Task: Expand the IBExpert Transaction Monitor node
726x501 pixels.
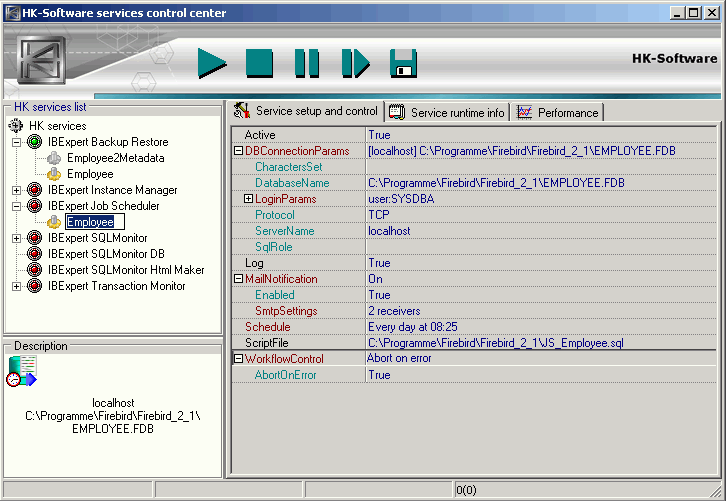Action: click(16, 286)
